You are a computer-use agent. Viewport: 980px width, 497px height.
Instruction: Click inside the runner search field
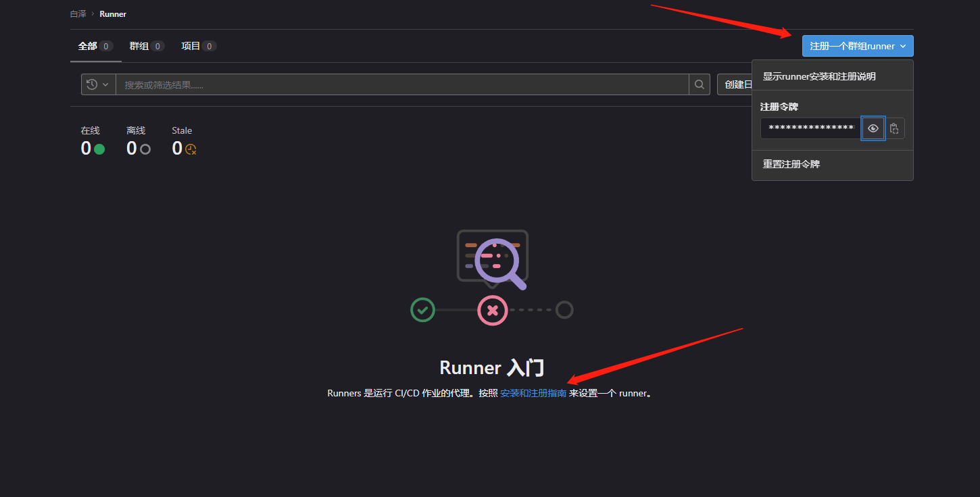point(401,84)
